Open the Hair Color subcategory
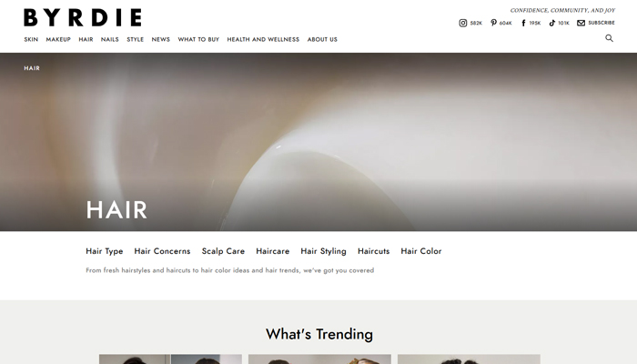Image resolution: width=637 pixels, height=364 pixels. (420, 251)
